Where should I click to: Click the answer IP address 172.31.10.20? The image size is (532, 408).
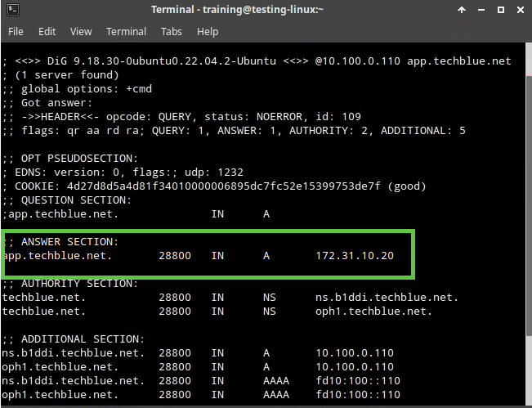coord(355,256)
